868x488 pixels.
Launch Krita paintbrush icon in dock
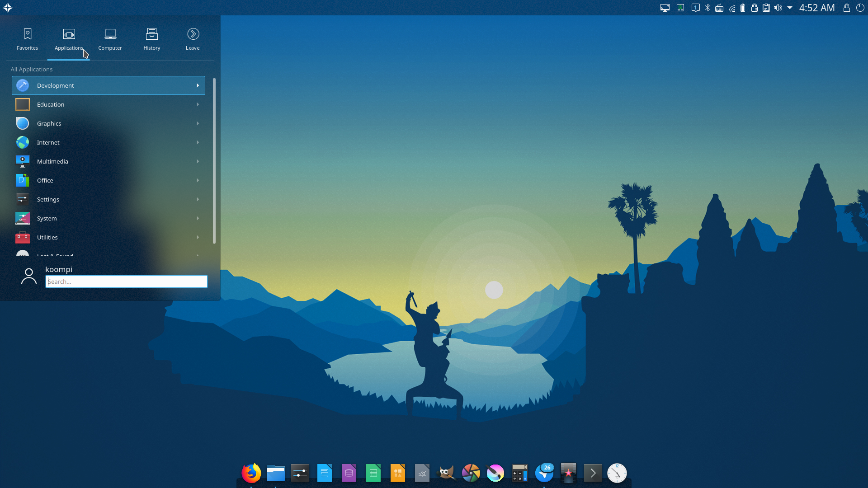click(x=495, y=473)
